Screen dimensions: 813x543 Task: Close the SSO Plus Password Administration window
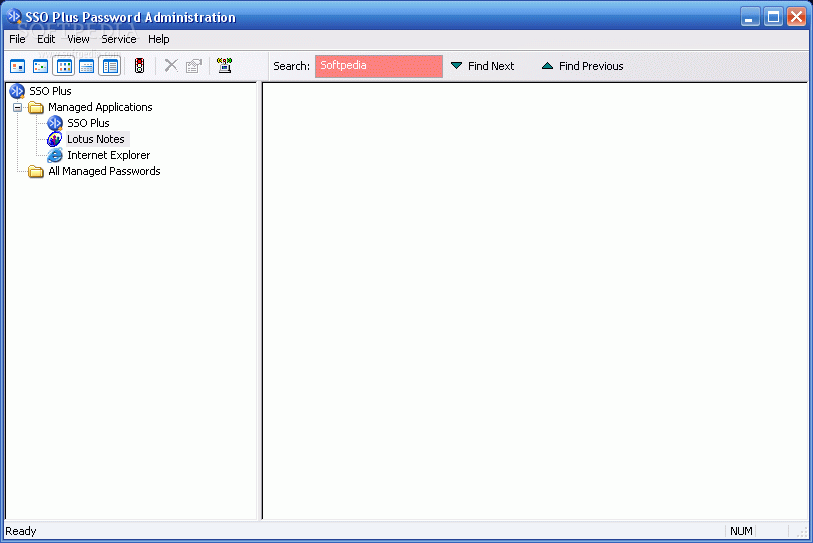point(796,17)
